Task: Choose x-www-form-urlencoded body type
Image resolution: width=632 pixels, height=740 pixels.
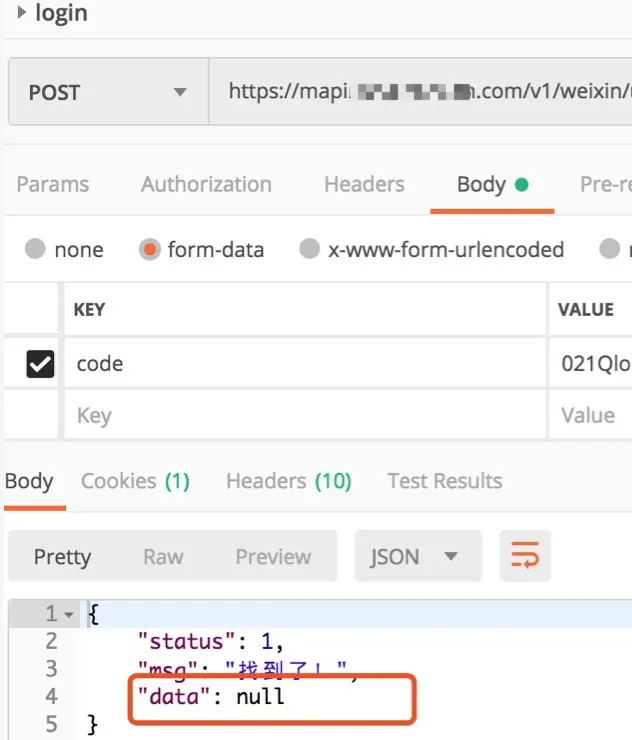Action: point(310,249)
